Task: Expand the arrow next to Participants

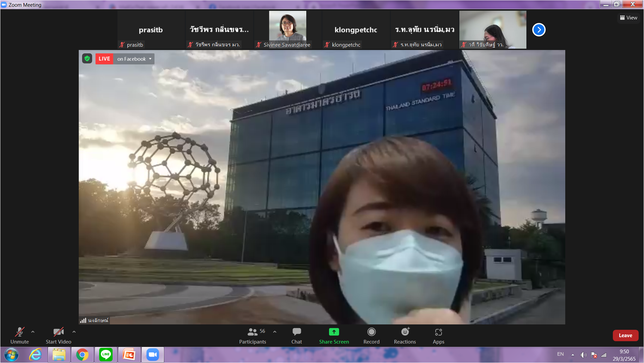Action: [275, 332]
